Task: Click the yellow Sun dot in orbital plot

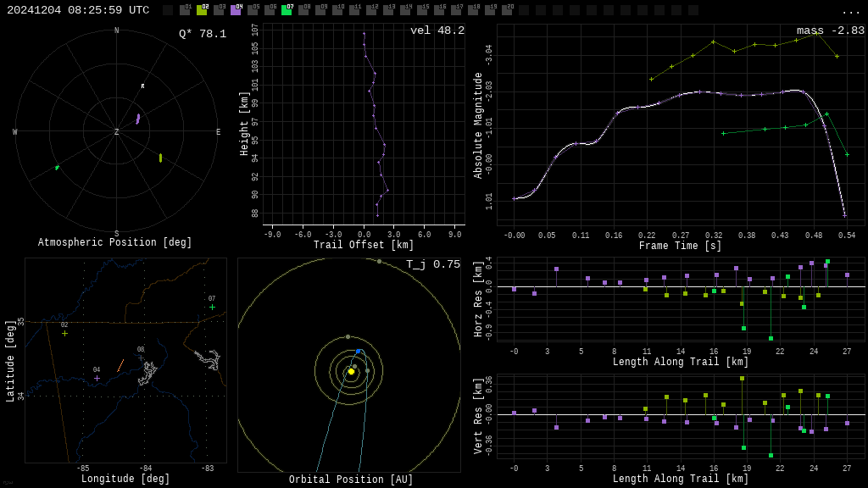Action: pyautogui.click(x=351, y=372)
